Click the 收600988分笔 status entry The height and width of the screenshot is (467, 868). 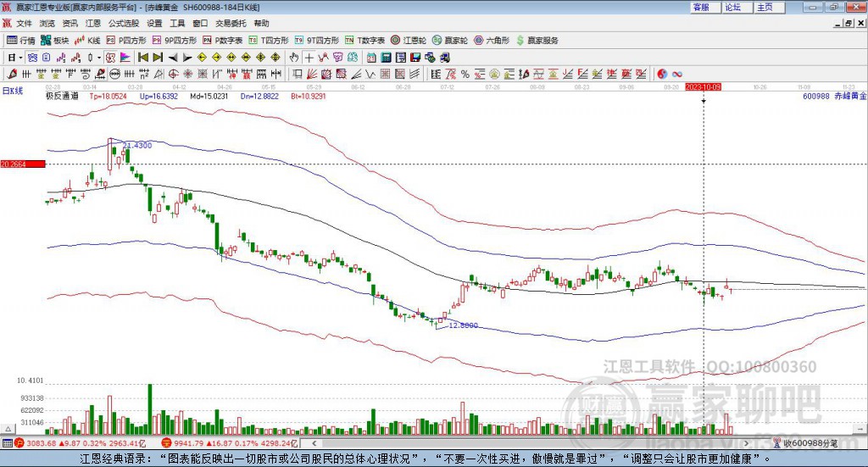click(806, 443)
